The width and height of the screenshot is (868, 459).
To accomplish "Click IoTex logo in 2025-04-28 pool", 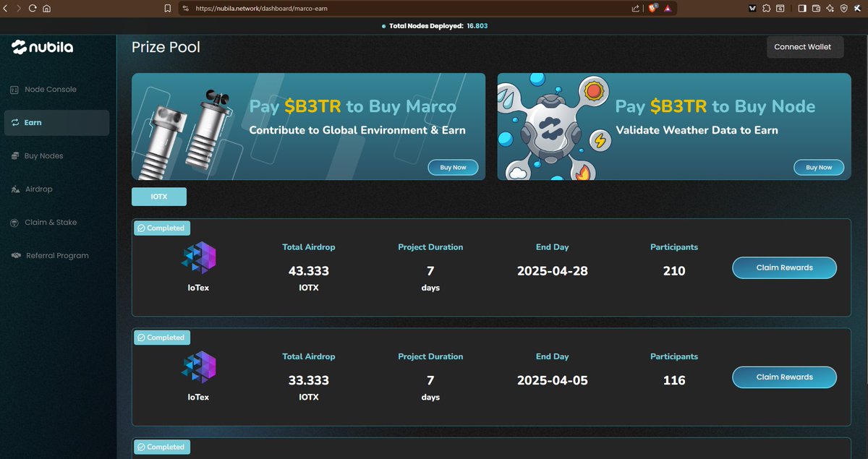I will point(199,257).
